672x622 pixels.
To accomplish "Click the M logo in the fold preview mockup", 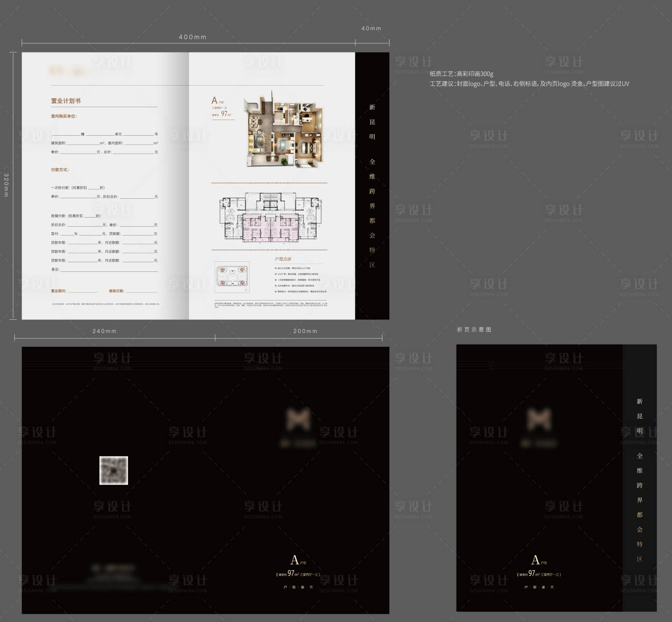I will tap(539, 419).
